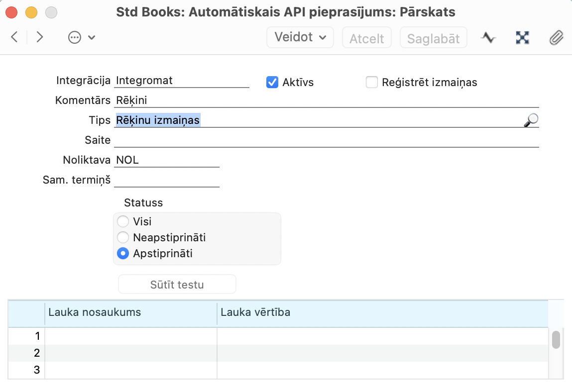Go to the previous record arrow
The height and width of the screenshot is (392, 572).
point(14,37)
